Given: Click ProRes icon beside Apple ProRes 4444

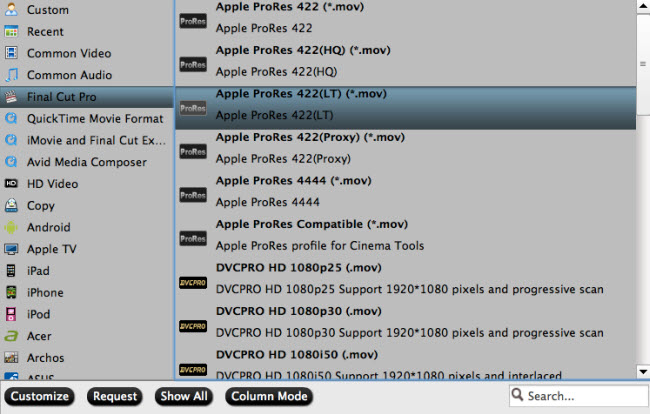Looking at the screenshot, I should tap(193, 195).
